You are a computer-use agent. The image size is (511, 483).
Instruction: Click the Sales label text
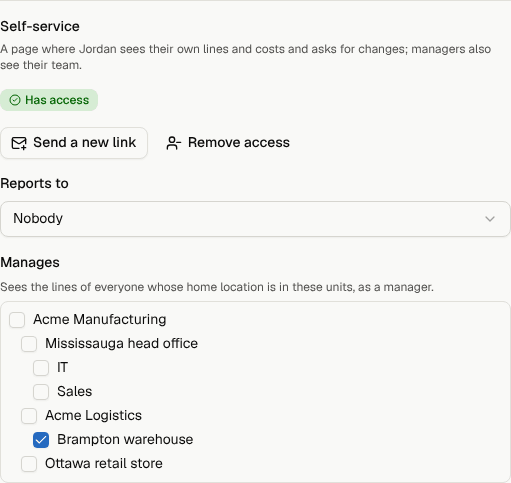[x=75, y=391]
